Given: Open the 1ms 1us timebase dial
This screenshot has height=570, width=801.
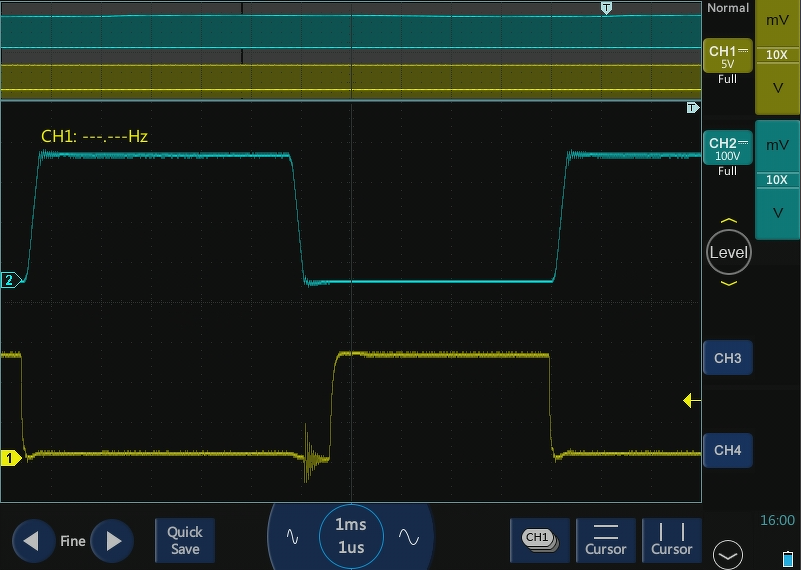Looking at the screenshot, I should 351,536.
